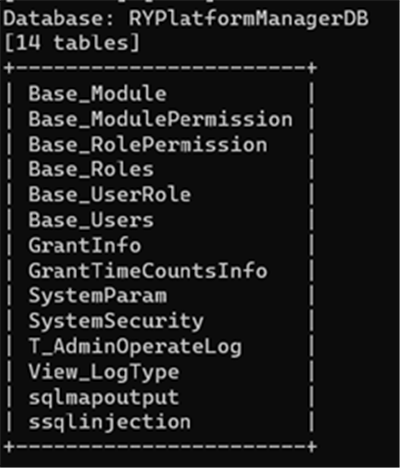Select the Base_ModulePermission table entry
The width and height of the screenshot is (400, 468).
coord(160,119)
